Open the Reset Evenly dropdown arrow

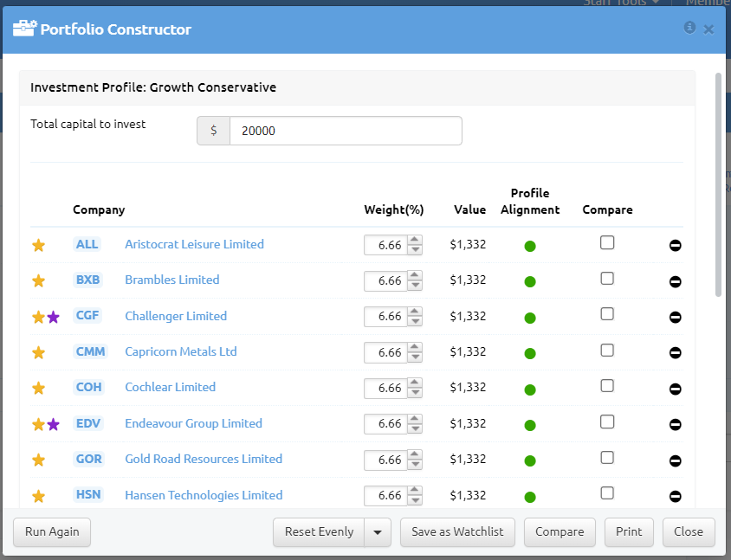click(378, 532)
